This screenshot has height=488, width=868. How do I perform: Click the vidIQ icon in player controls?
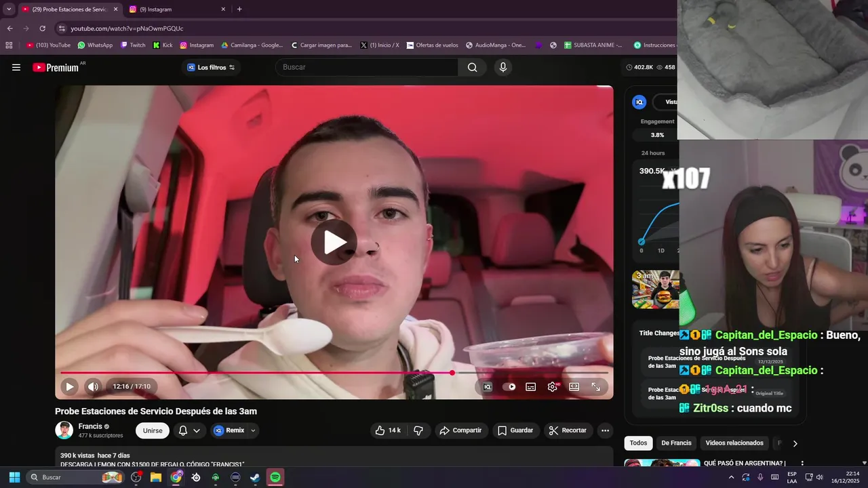point(487,386)
